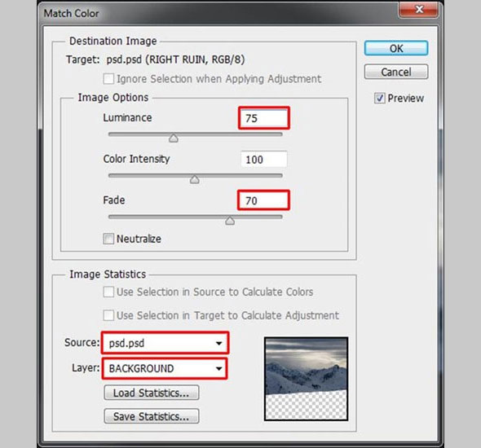Screen dimensions: 481x448
Task: Click the Fade slider handle
Action: pos(230,220)
